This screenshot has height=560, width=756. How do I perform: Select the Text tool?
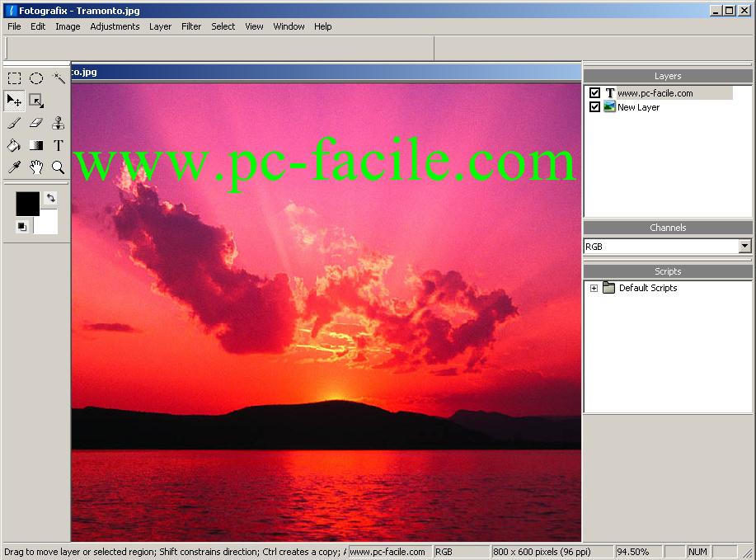point(59,145)
